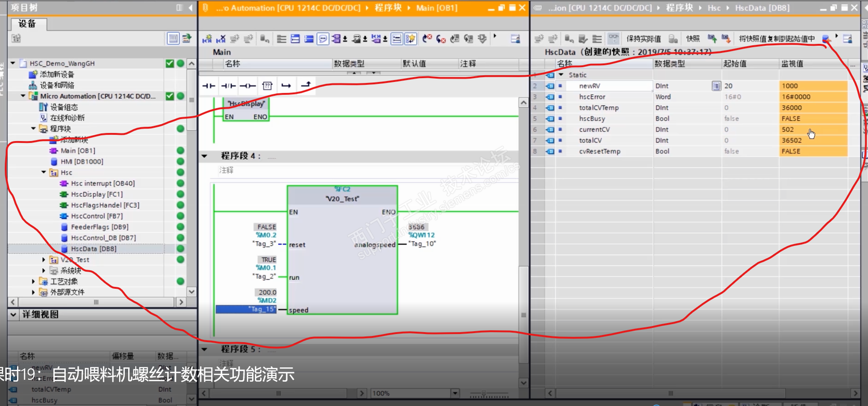Click the leftmost icon in project tree toolbar
The width and height of the screenshot is (868, 406).
pos(16,38)
